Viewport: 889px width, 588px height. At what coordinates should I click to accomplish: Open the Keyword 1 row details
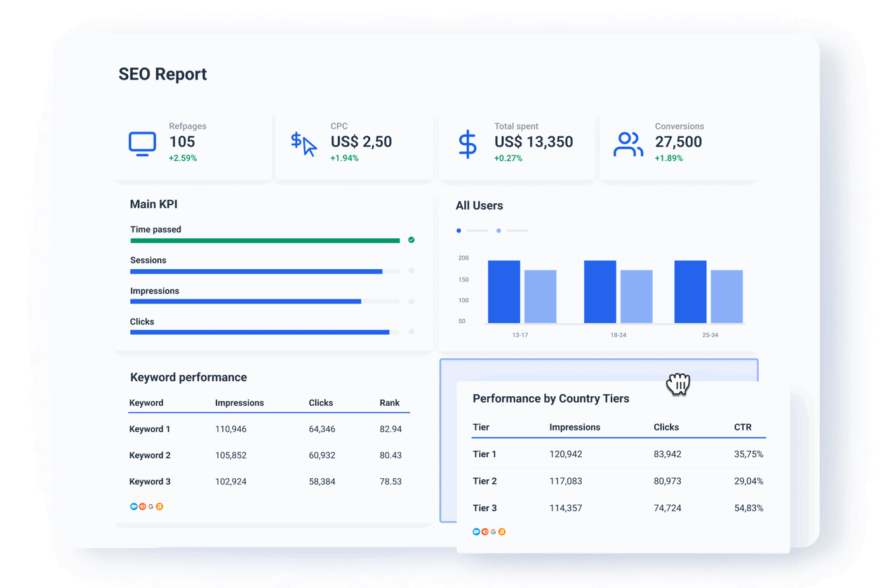tap(149, 429)
